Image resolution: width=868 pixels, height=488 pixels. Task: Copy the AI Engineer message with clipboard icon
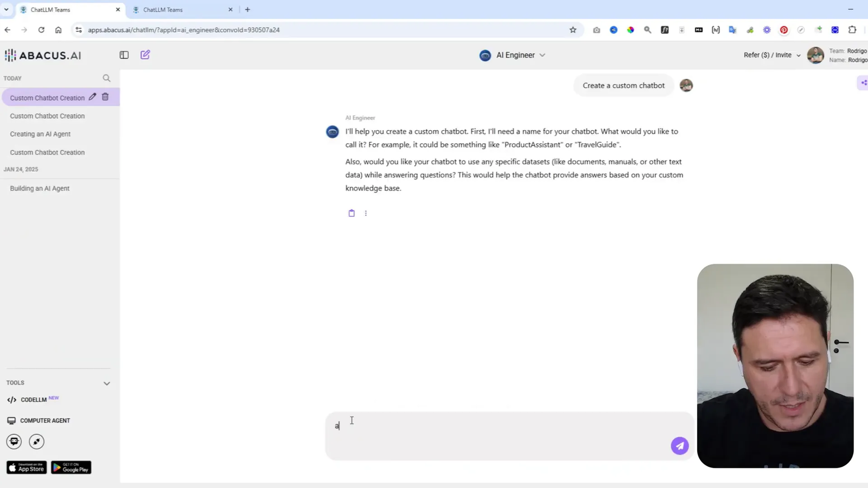pos(352,213)
